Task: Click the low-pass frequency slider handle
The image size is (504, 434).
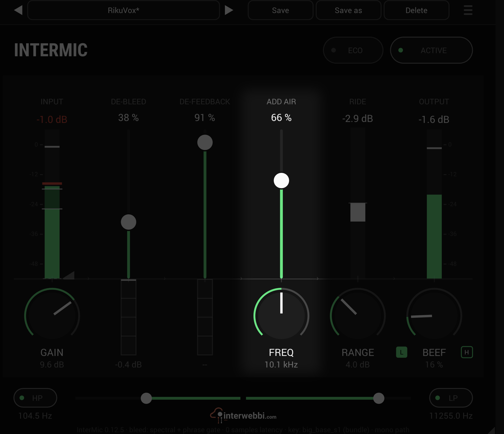Action: 379,398
